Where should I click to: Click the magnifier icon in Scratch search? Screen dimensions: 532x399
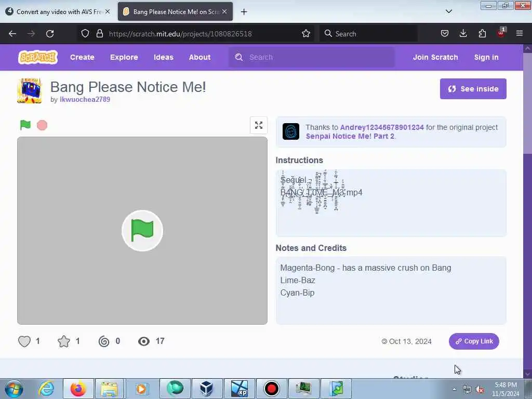[x=239, y=57]
